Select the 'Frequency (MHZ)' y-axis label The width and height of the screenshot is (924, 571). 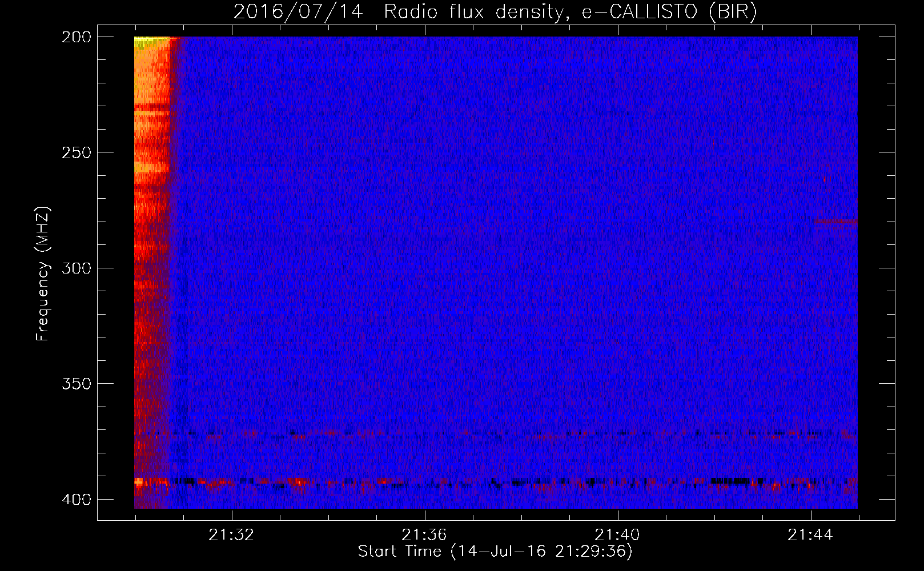[x=43, y=274]
